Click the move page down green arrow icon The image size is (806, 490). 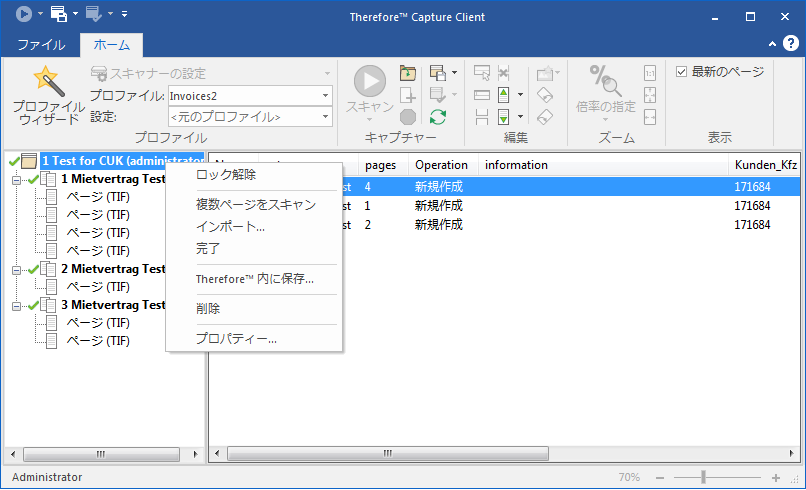[x=504, y=117]
